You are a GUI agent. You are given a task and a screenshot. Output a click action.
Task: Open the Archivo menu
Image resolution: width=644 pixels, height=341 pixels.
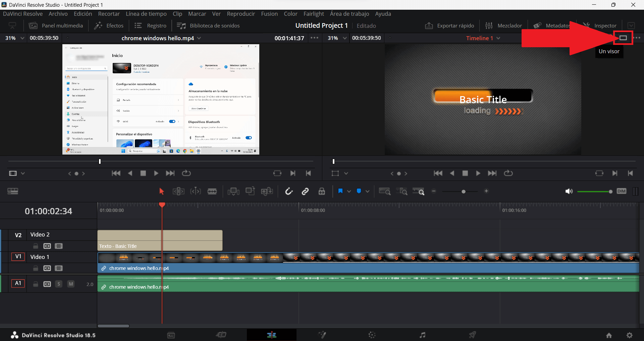point(58,14)
